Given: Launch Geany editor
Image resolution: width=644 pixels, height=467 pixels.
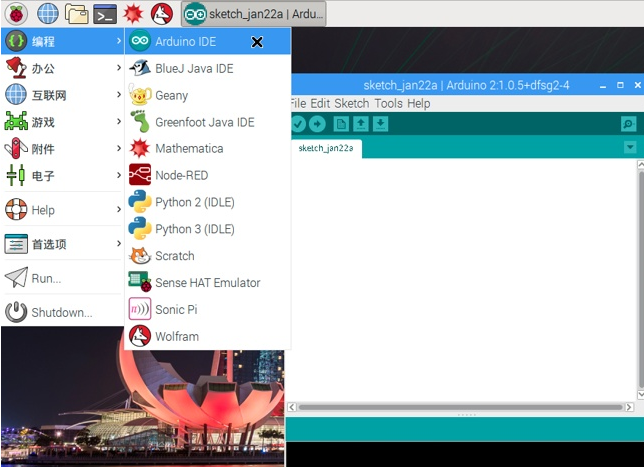Looking at the screenshot, I should tap(208, 95).
